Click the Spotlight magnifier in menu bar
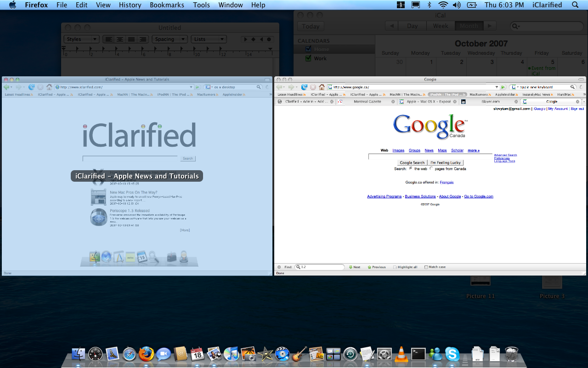 click(575, 5)
